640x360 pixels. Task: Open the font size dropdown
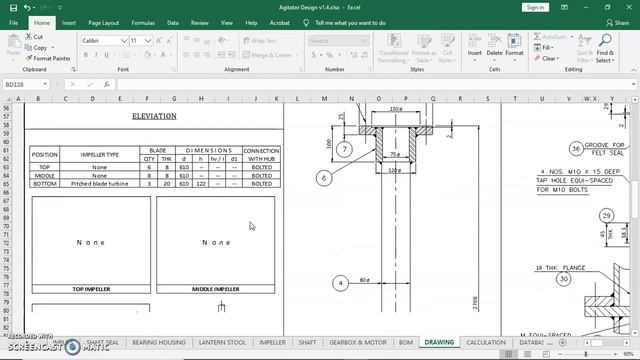(148, 40)
